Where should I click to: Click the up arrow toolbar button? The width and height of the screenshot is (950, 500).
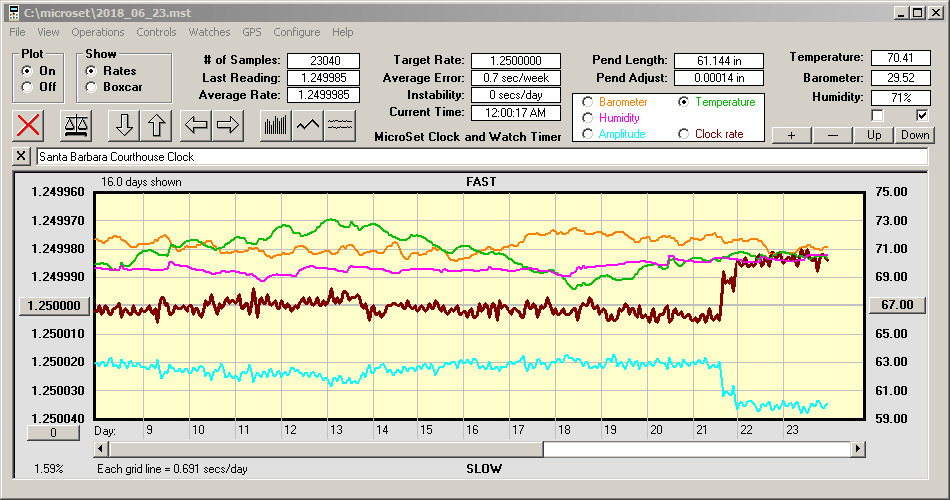156,125
